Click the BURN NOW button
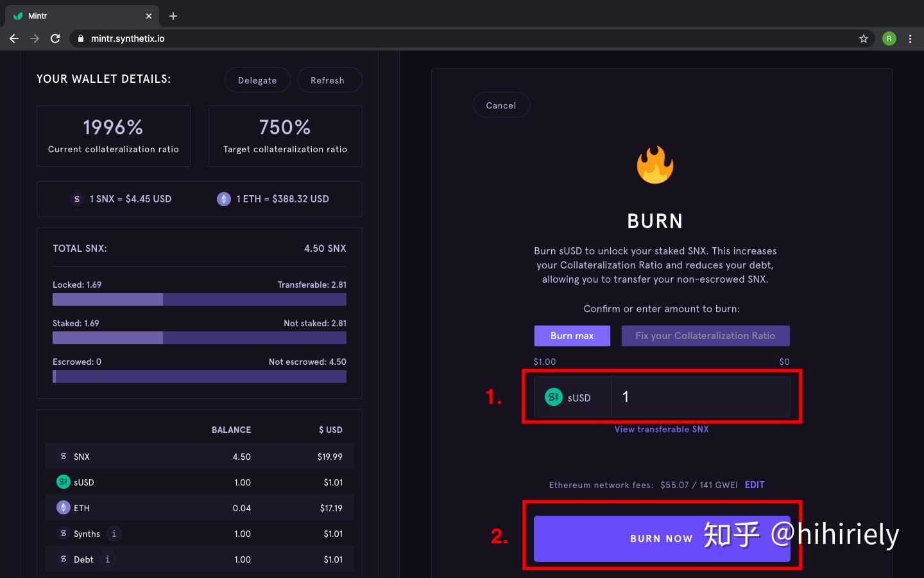This screenshot has height=578, width=924. [x=662, y=538]
